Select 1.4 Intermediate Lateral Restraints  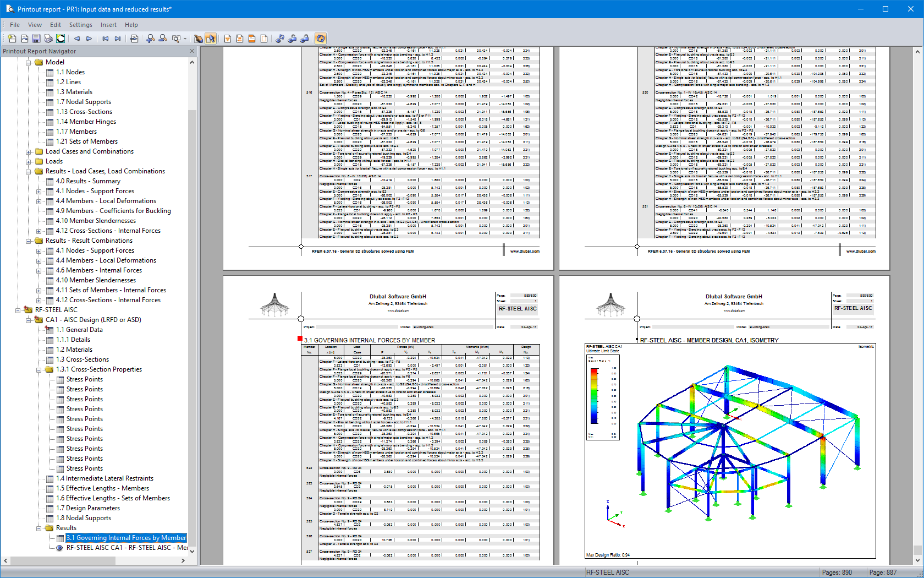pos(105,478)
